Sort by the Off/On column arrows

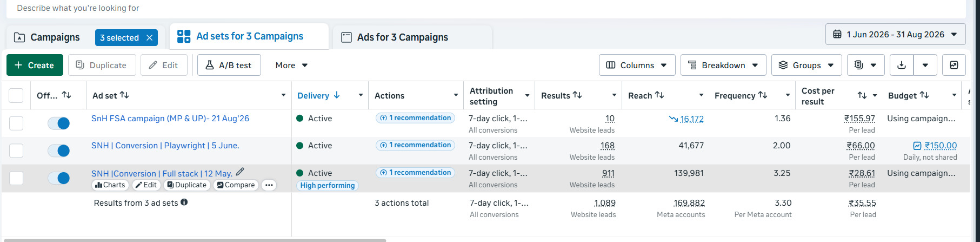click(66, 95)
